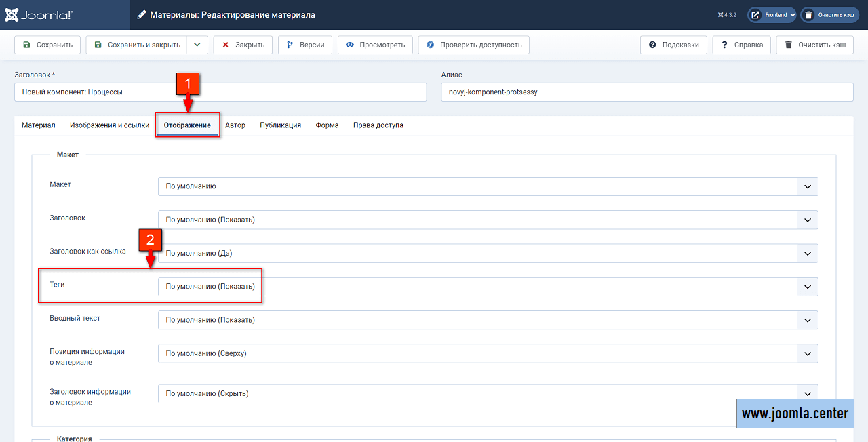Expand the save options dropdown arrow
The height and width of the screenshot is (442, 868).
[197, 45]
